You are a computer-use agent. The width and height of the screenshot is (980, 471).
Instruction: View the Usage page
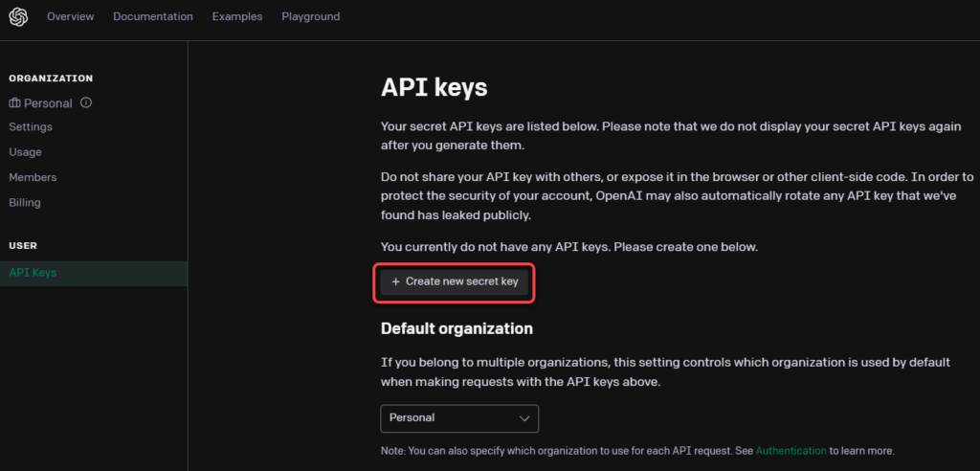tap(26, 152)
